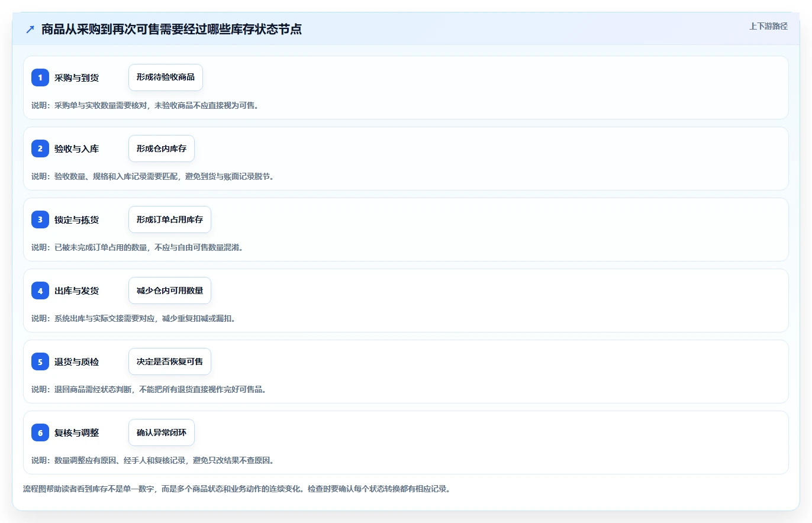
Task: Click the arrow icon beside the flowchart title
Action: tap(30, 29)
